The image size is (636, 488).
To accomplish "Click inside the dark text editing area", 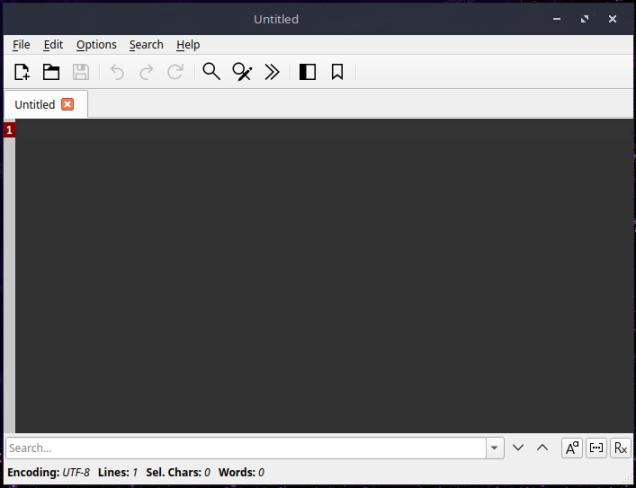I will pos(324,276).
